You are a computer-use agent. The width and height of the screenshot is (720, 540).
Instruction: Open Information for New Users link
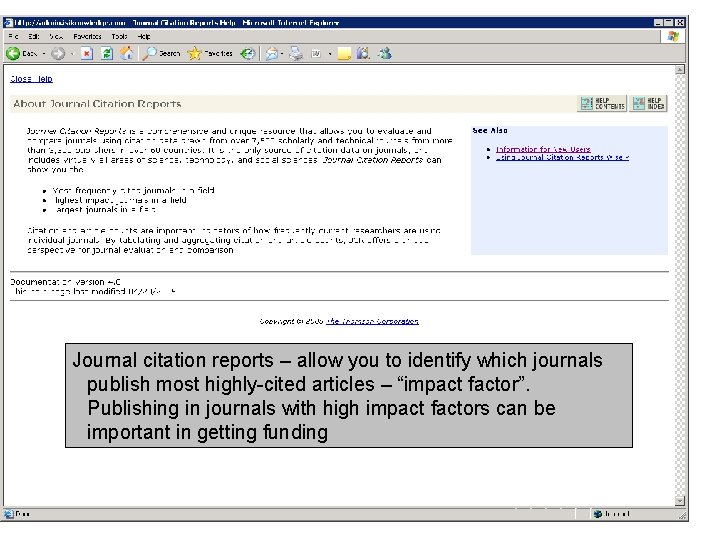[x=543, y=149]
